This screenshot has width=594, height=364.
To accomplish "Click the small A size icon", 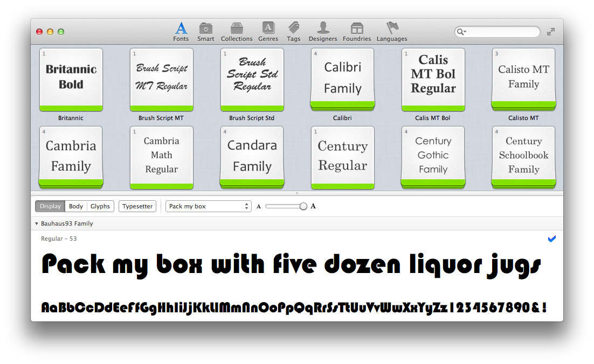I will point(259,207).
